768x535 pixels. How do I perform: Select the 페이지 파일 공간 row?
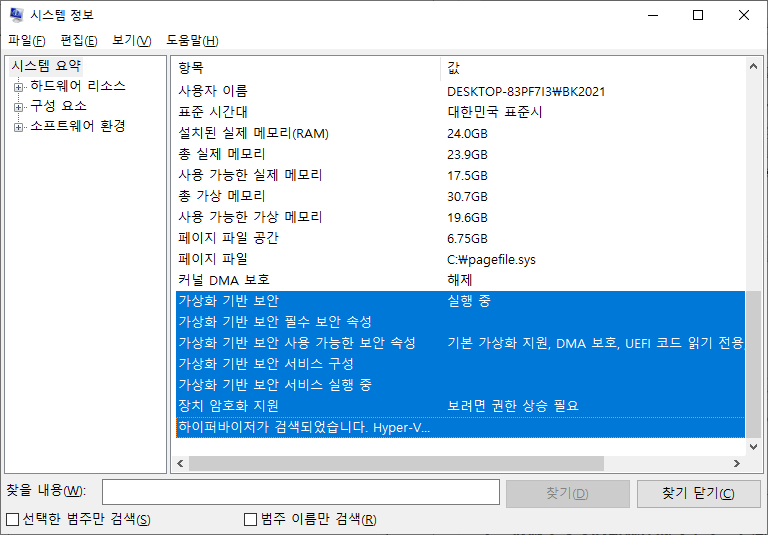[x=460, y=238]
